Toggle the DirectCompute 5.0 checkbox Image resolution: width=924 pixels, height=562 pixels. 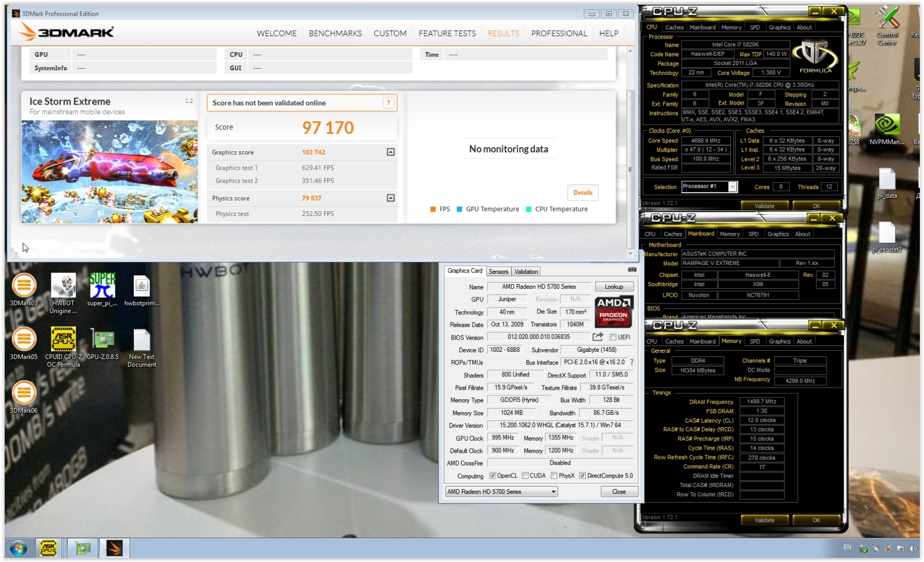tap(582, 476)
